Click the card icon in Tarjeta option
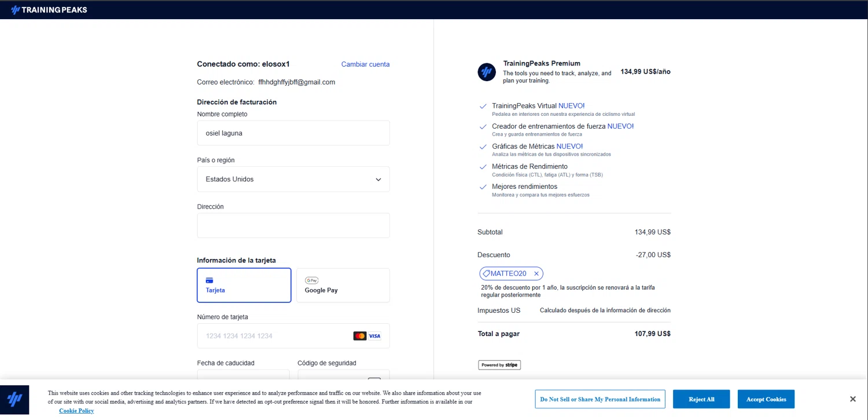Viewport: 868px width, 420px height. tap(209, 280)
